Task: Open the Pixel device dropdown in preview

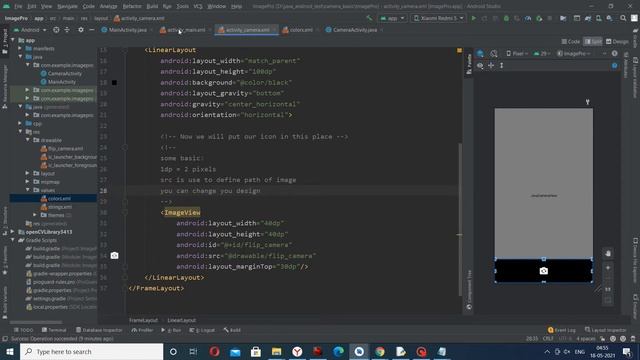Action: pos(517,53)
